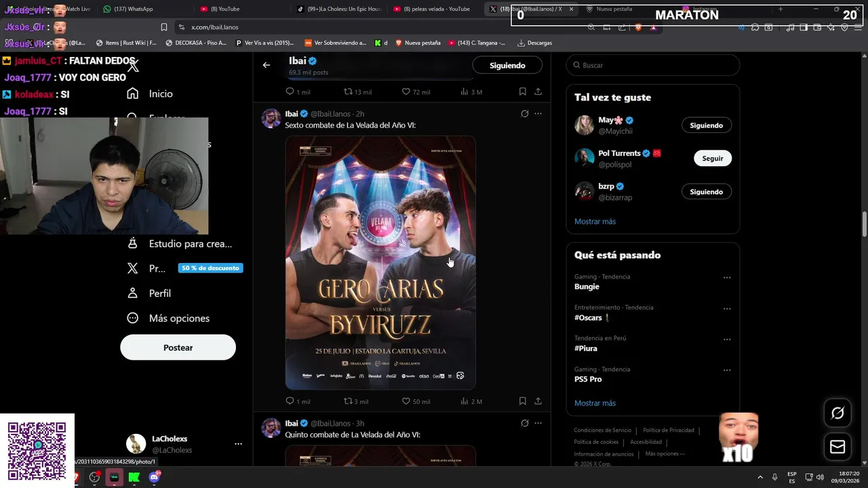
Task: Open more menu on Sexto combate post
Action: pos(538,114)
